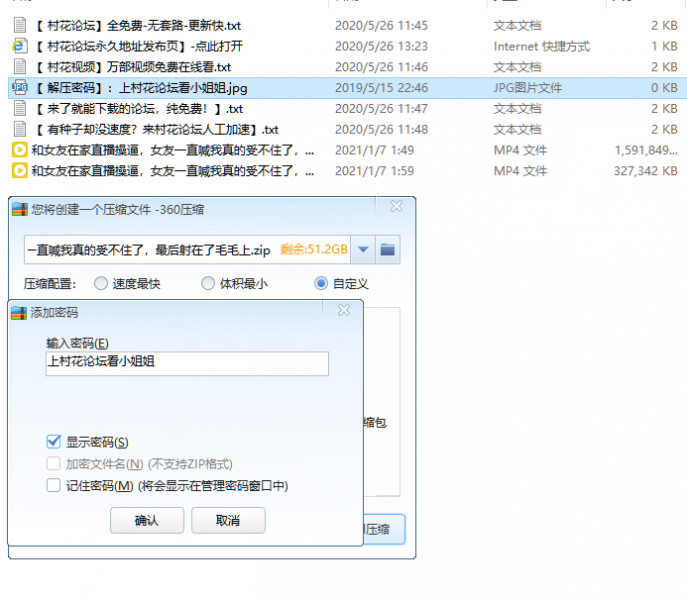Click the 输入密码 text field
Image resolution: width=687 pixels, height=600 pixels.
[187, 363]
